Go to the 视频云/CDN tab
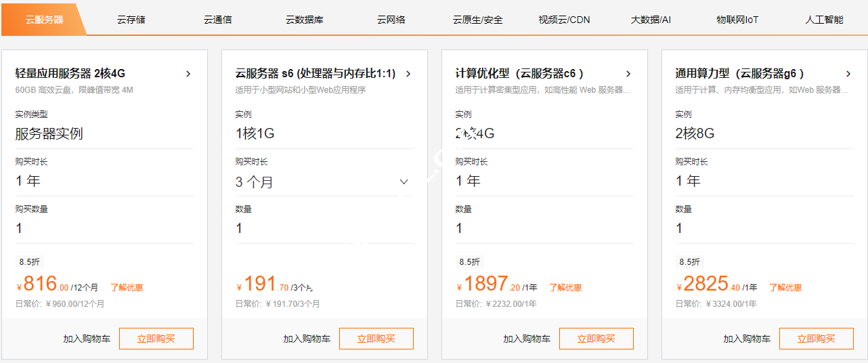 click(x=564, y=20)
